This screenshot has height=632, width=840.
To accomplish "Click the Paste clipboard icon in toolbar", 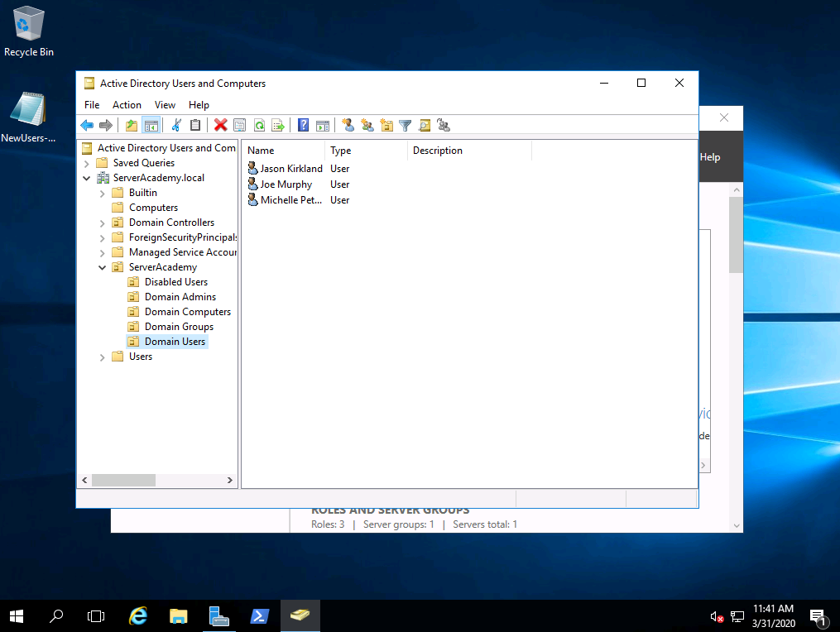I will point(195,126).
